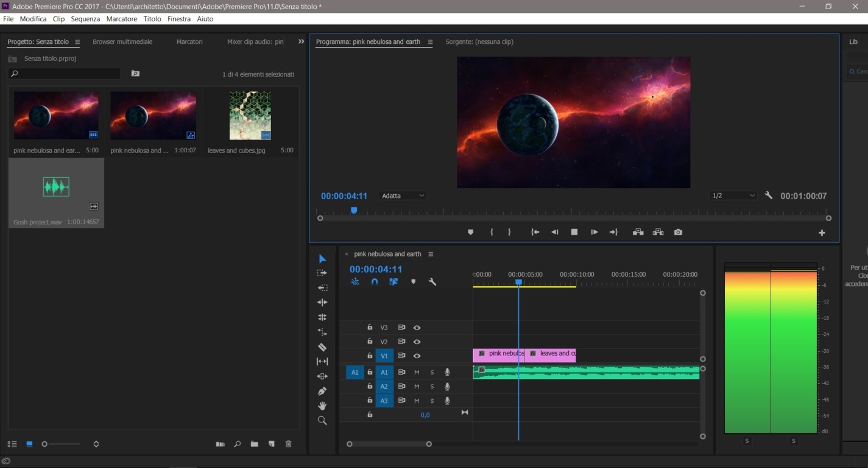The image size is (868, 468).
Task: Click the trash icon in Project panel
Action: pyautogui.click(x=289, y=444)
